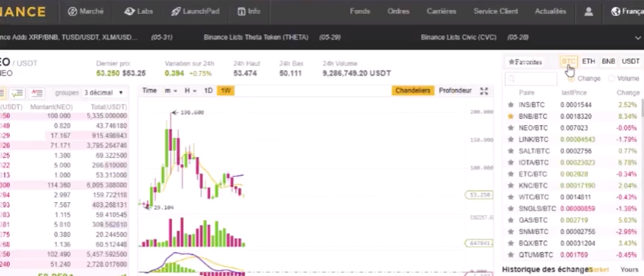644x276 pixels.
Task: Open the H hours interval dropdown
Action: click(190, 91)
